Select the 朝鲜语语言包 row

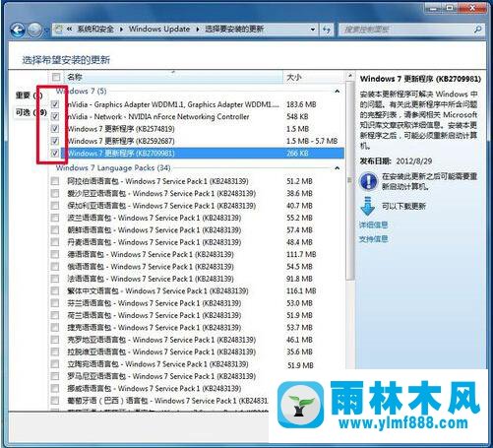[197, 230]
